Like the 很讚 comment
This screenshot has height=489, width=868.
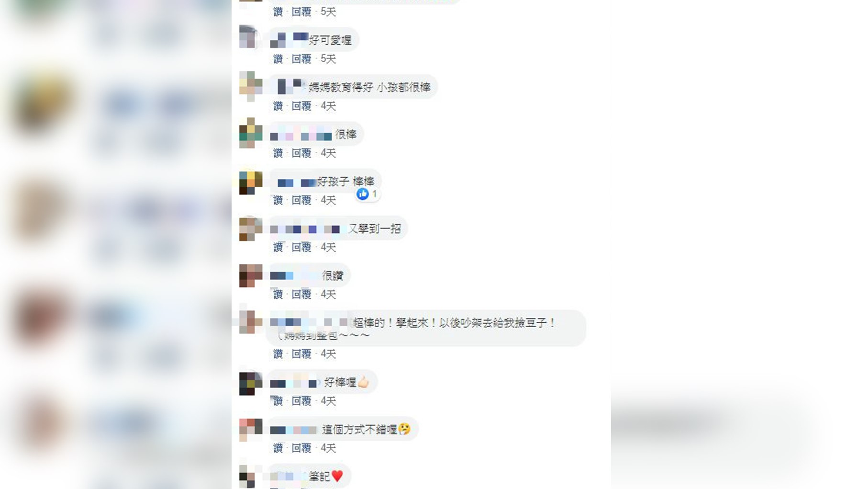(278, 295)
